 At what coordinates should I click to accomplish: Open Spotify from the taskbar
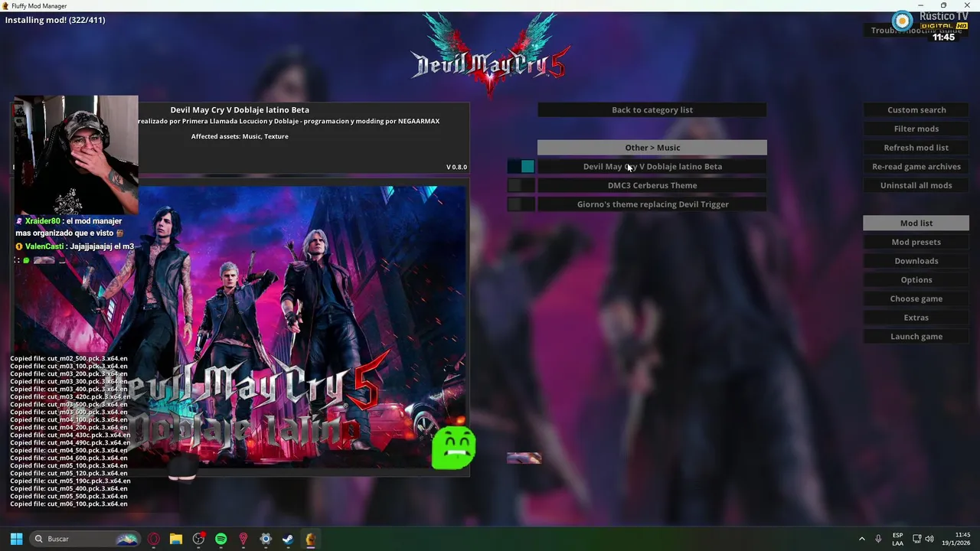tap(221, 539)
